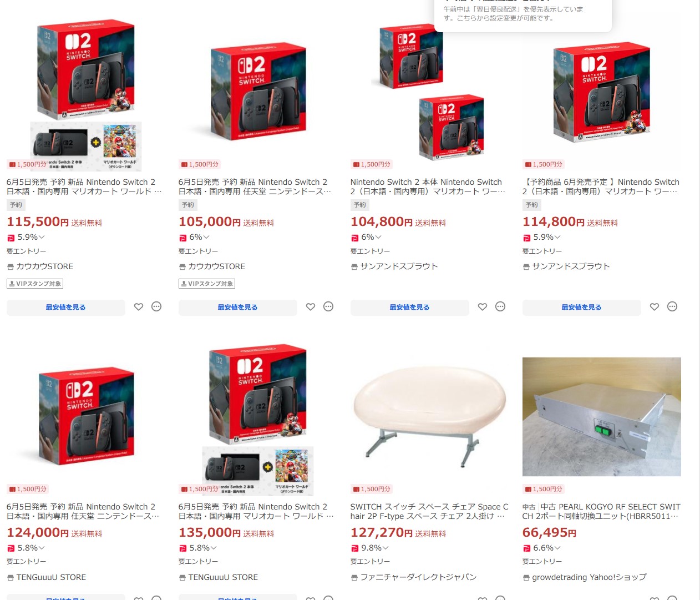
Task: Favorite the 105,000円 Switch 2 listing
Action: point(311,307)
